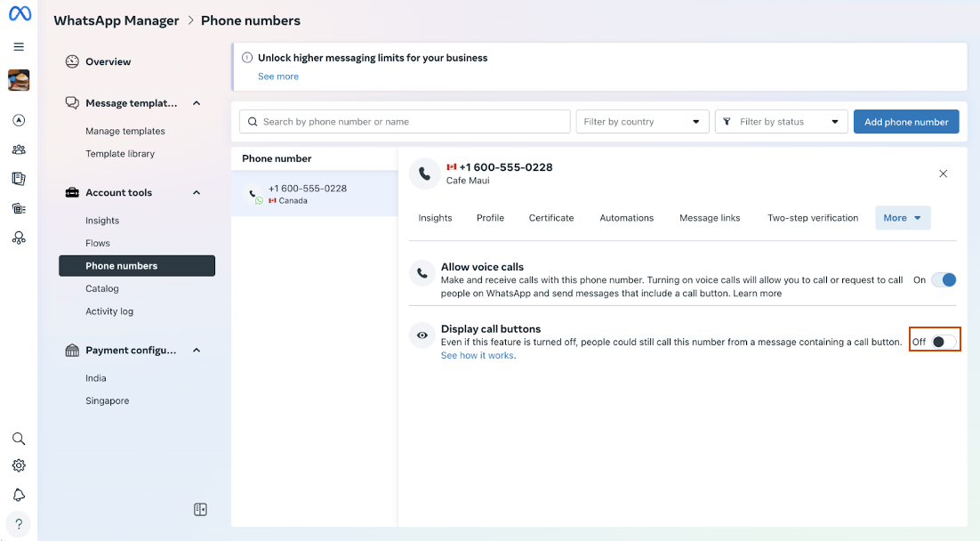Viewport: 980px width, 541px height.
Task: Turn off the Allow voice calls toggle
Action: (x=944, y=279)
